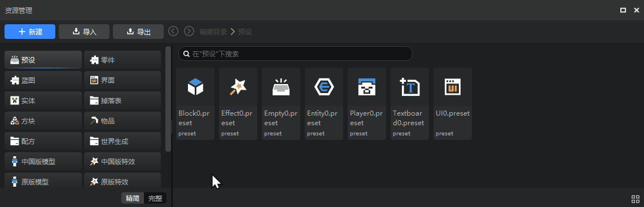The width and height of the screenshot is (644, 207).
Task: Switch to 精简 simplified mode
Action: 133,199
